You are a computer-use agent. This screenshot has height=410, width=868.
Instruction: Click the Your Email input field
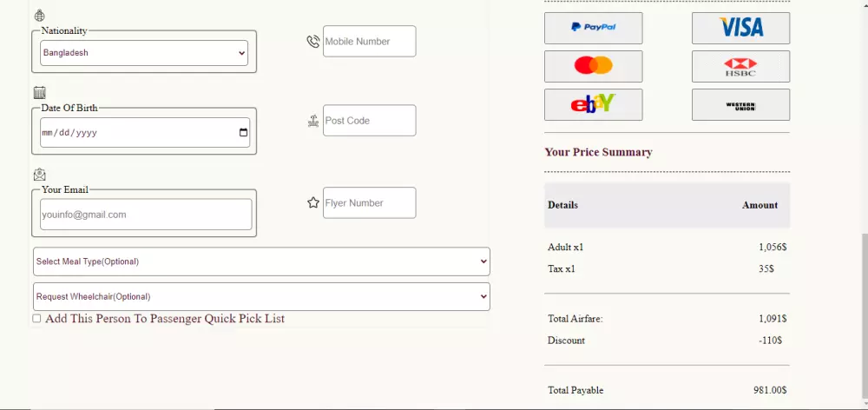[146, 215]
